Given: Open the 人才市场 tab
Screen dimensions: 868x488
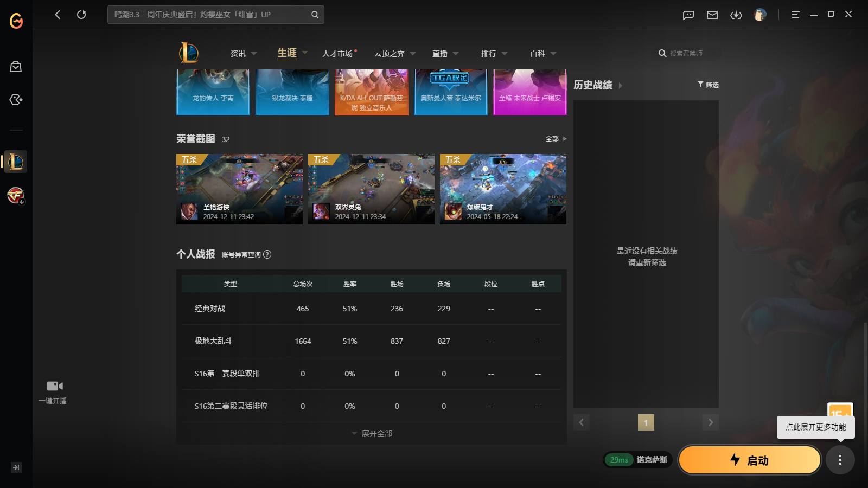Looking at the screenshot, I should click(337, 53).
